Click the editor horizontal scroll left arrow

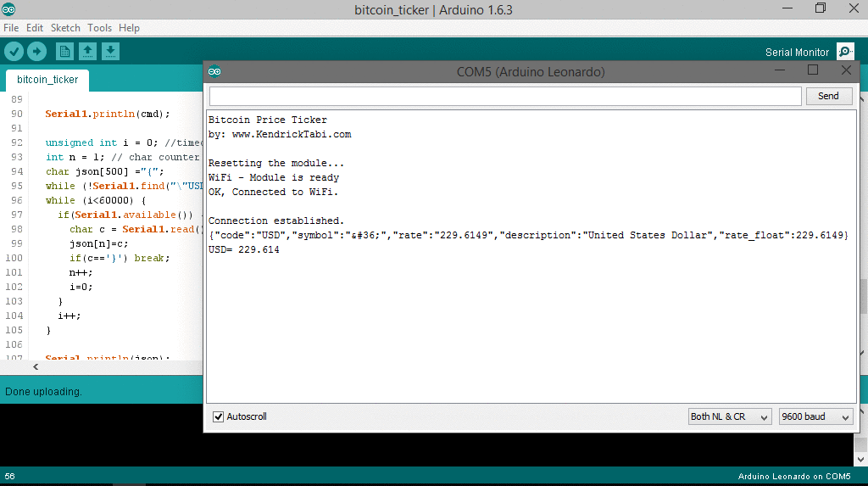36,367
